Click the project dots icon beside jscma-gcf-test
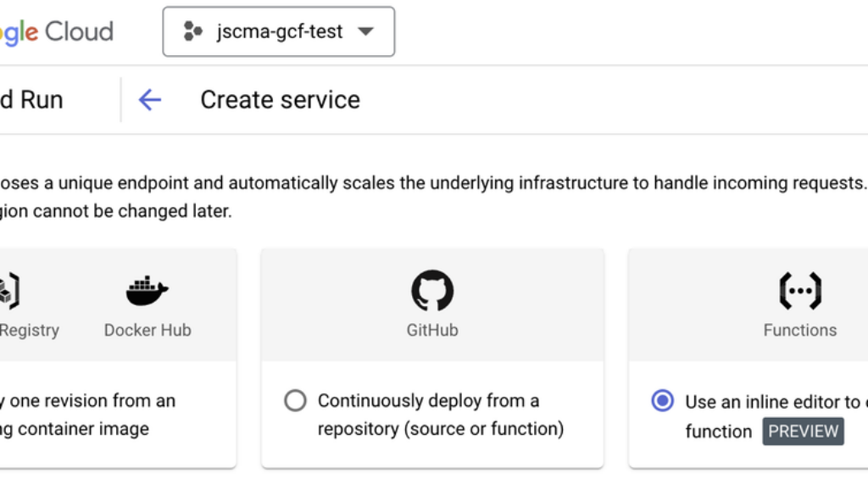Image resolution: width=868 pixels, height=496 pixels. 192,32
